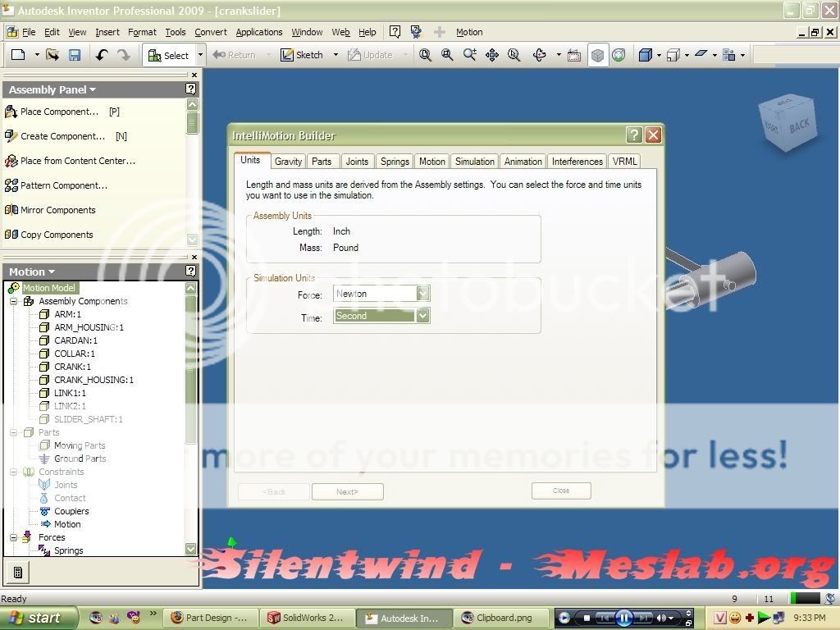Switch to the Gravity tab
This screenshot has height=630, width=840.
288,162
